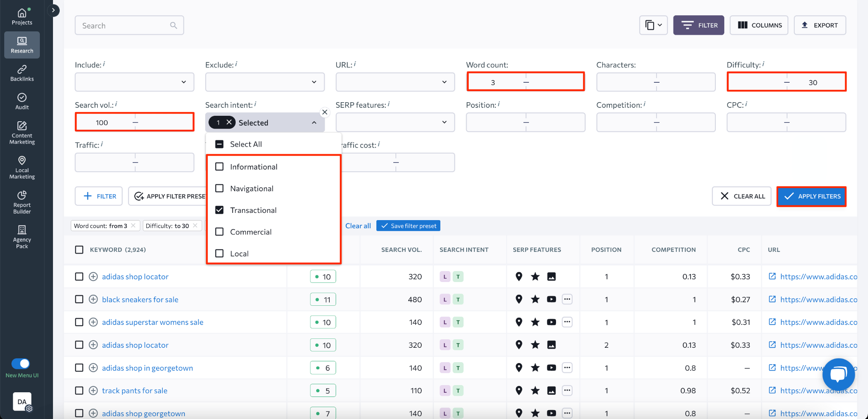The width and height of the screenshot is (868, 419).
Task: Open the Exclude keywords dropdown
Action: [x=264, y=82]
